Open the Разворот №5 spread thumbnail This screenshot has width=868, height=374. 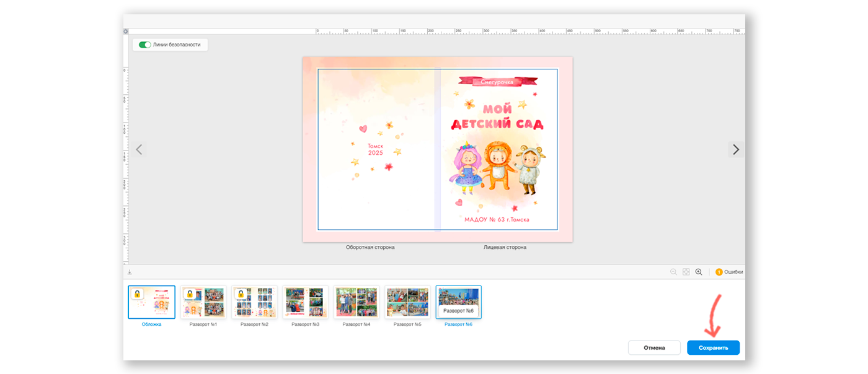pos(407,302)
